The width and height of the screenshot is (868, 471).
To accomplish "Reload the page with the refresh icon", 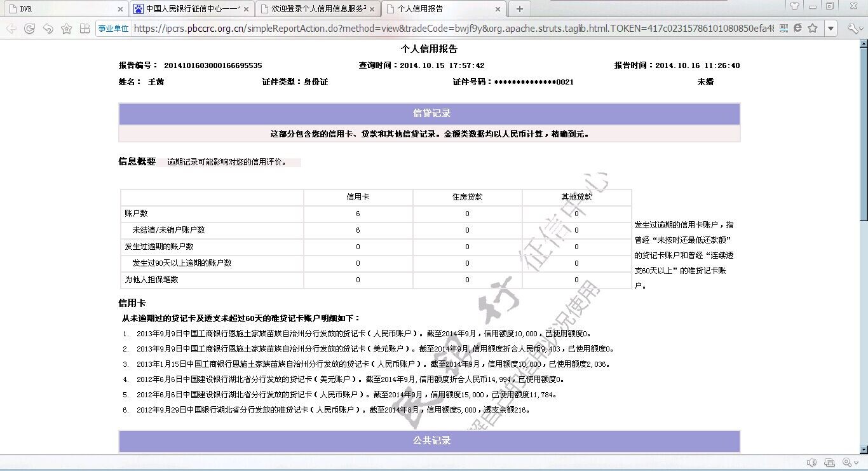I will [29, 29].
